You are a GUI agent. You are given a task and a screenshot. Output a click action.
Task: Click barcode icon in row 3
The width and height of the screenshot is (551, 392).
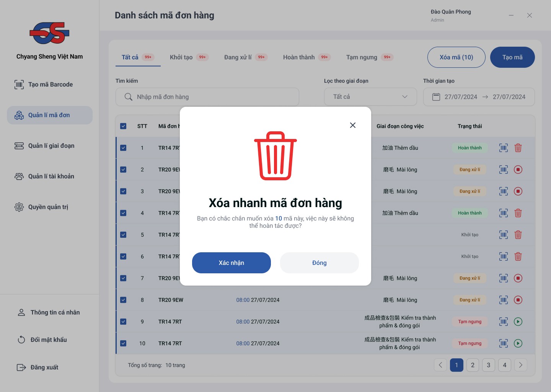click(x=504, y=191)
